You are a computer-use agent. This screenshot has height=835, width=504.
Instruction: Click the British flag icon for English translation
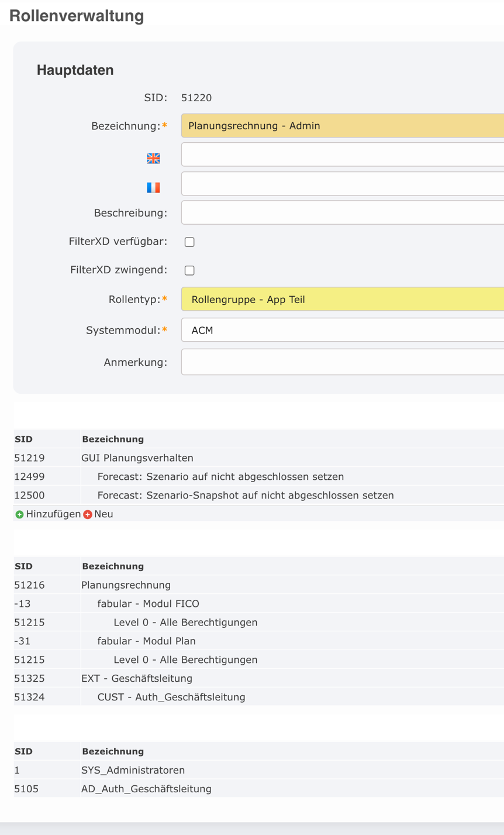coord(153,157)
